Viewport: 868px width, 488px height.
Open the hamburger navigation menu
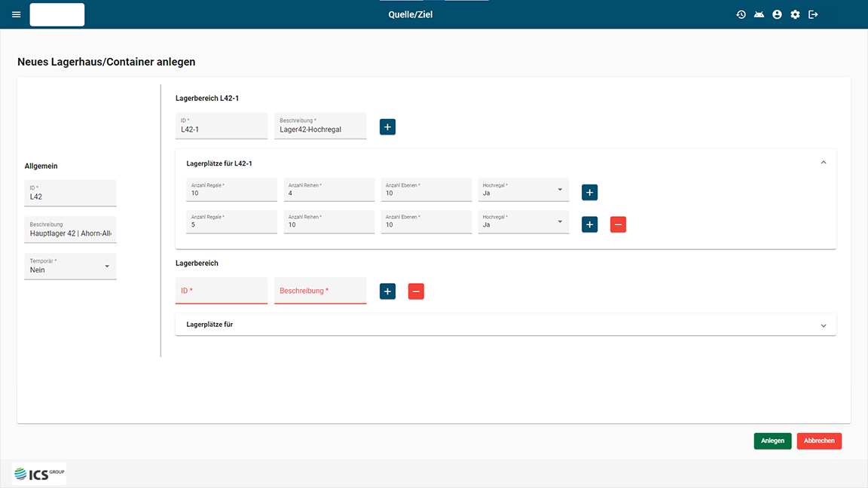[17, 14]
